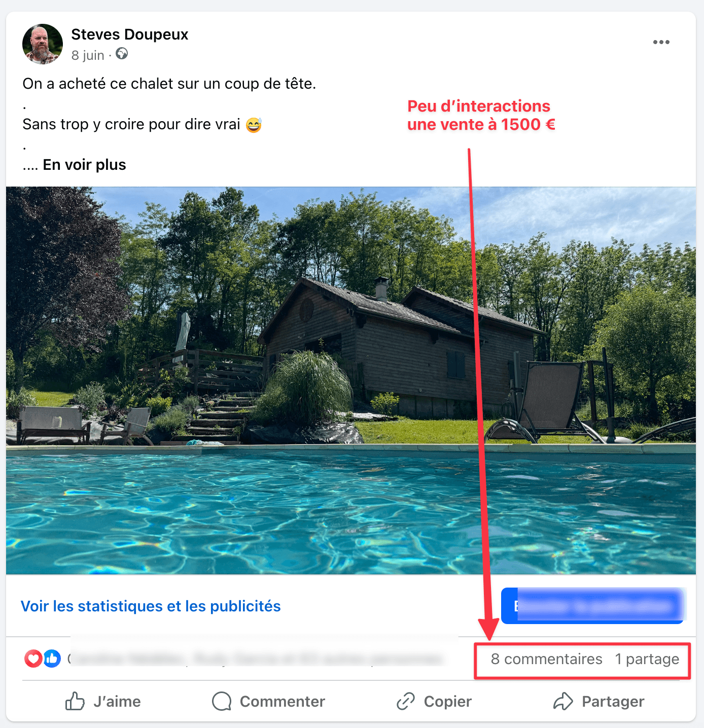The height and width of the screenshot is (728, 704).
Task: Click the Commenter speech bubble icon
Action: click(x=222, y=701)
